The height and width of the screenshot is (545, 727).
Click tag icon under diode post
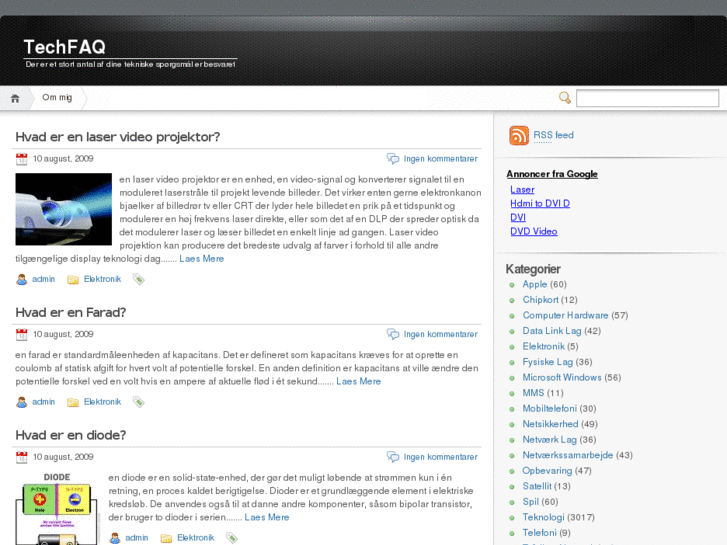tap(232, 538)
